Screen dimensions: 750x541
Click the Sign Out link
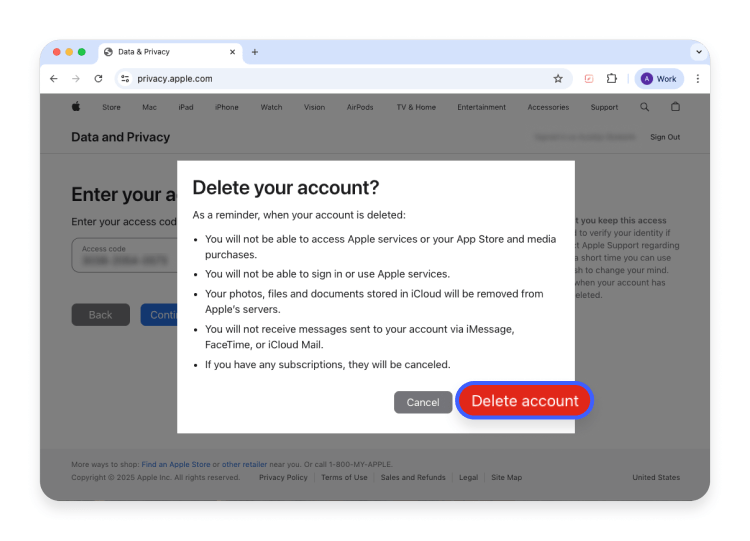tap(665, 137)
